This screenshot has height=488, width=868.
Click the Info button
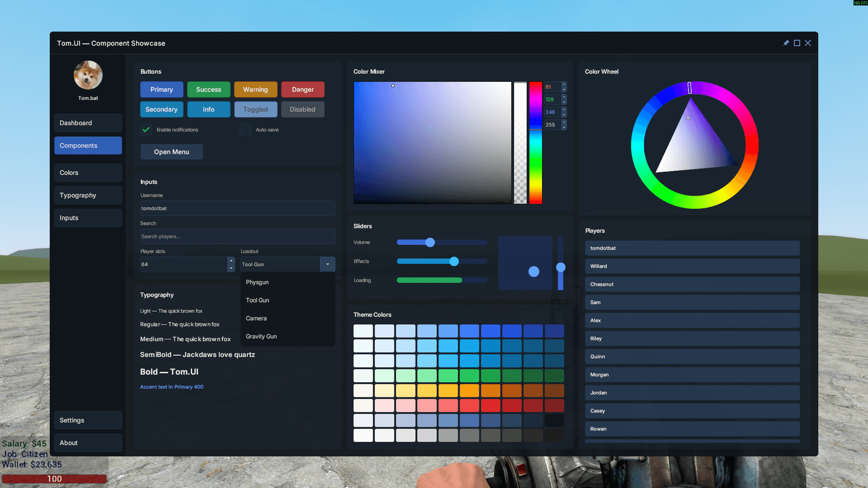click(209, 110)
